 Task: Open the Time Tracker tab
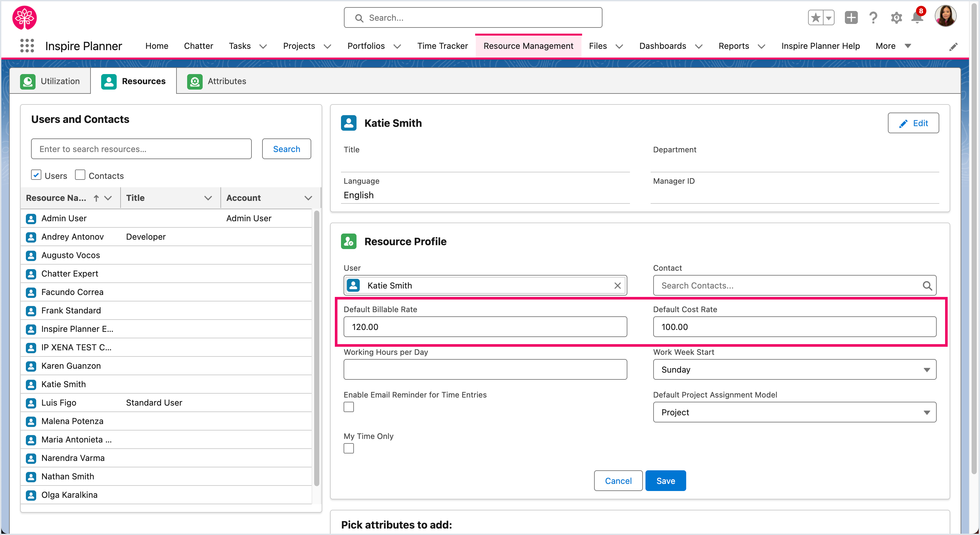pyautogui.click(x=442, y=46)
